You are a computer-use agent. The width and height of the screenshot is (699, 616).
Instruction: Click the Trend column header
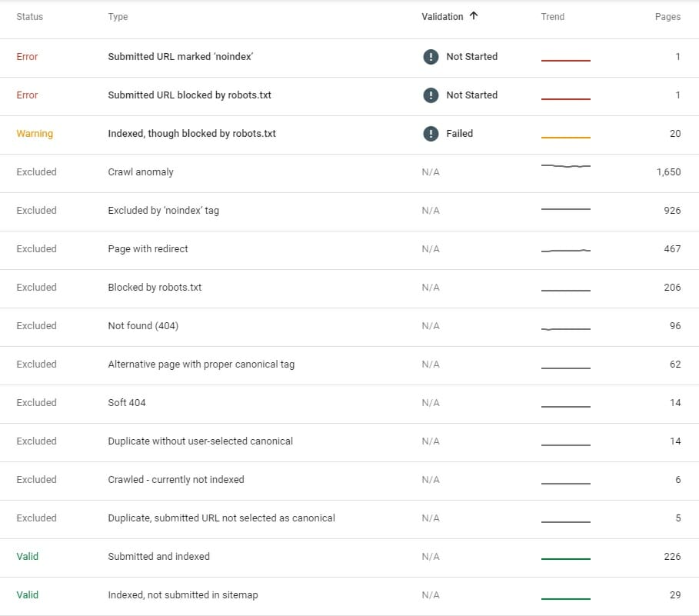[552, 17]
